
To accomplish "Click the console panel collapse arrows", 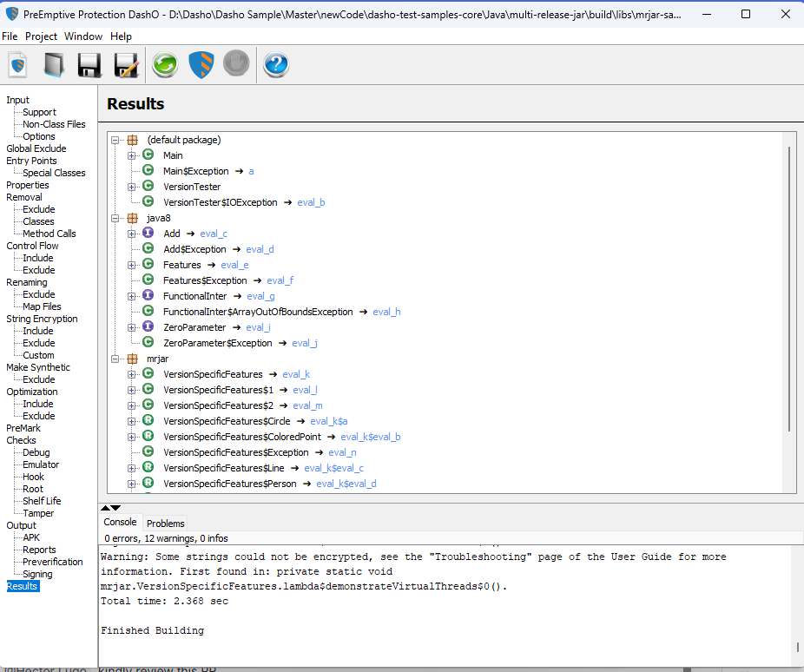I will pyautogui.click(x=110, y=508).
